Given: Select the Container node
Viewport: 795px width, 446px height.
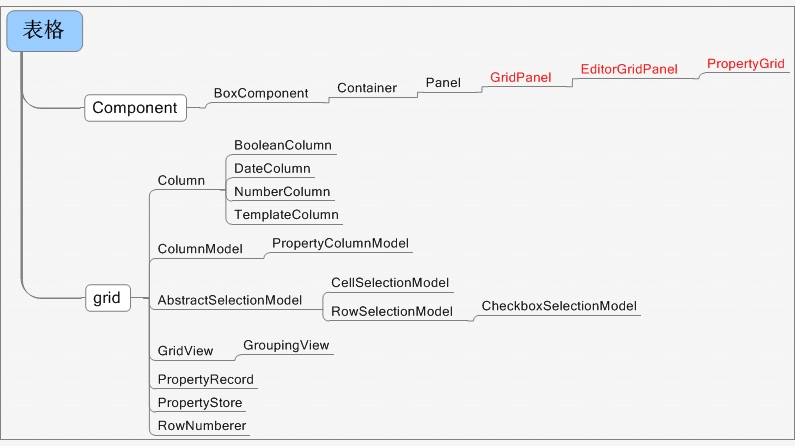Looking at the screenshot, I should (367, 88).
